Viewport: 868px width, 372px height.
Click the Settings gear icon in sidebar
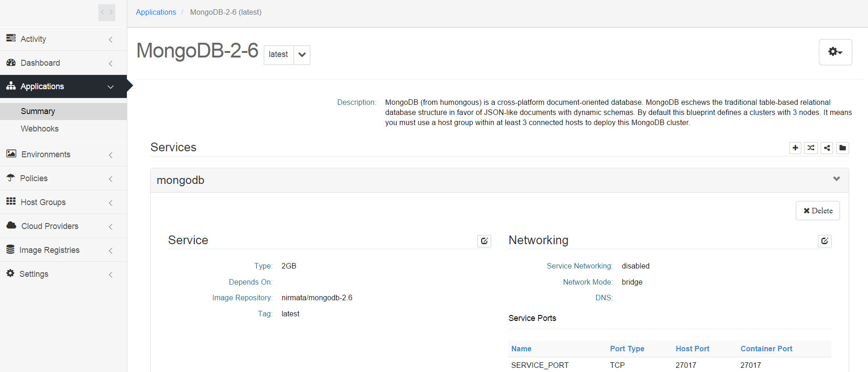pos(11,273)
